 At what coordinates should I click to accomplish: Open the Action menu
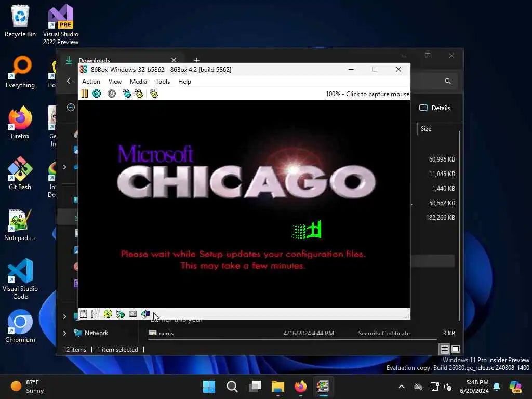click(91, 82)
